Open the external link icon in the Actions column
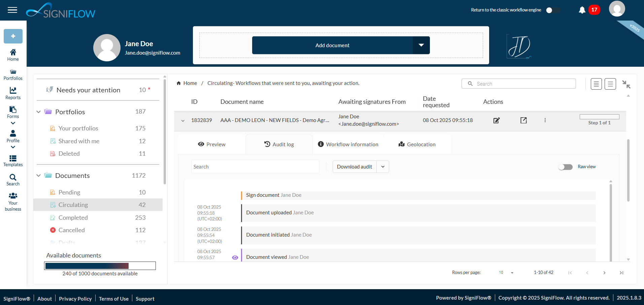 click(523, 120)
